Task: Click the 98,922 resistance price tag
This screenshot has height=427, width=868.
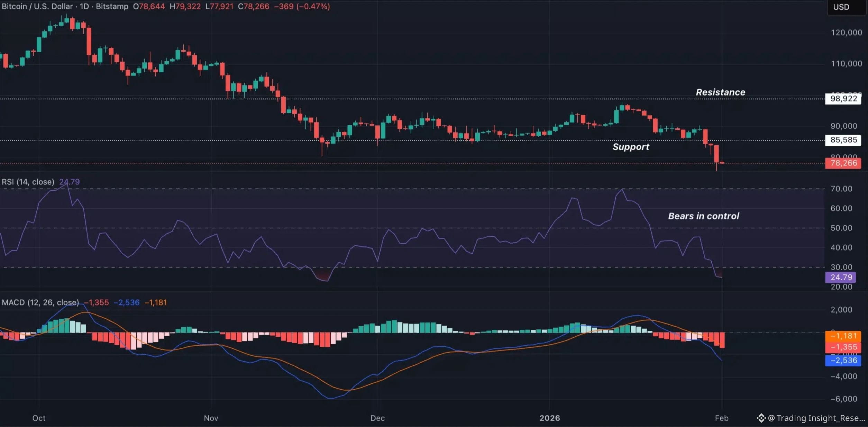Action: pyautogui.click(x=843, y=99)
